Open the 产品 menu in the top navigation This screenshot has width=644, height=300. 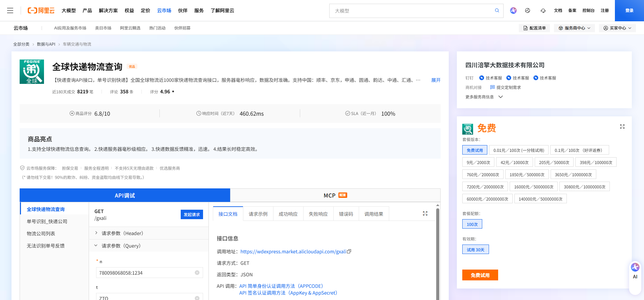pyautogui.click(x=87, y=10)
